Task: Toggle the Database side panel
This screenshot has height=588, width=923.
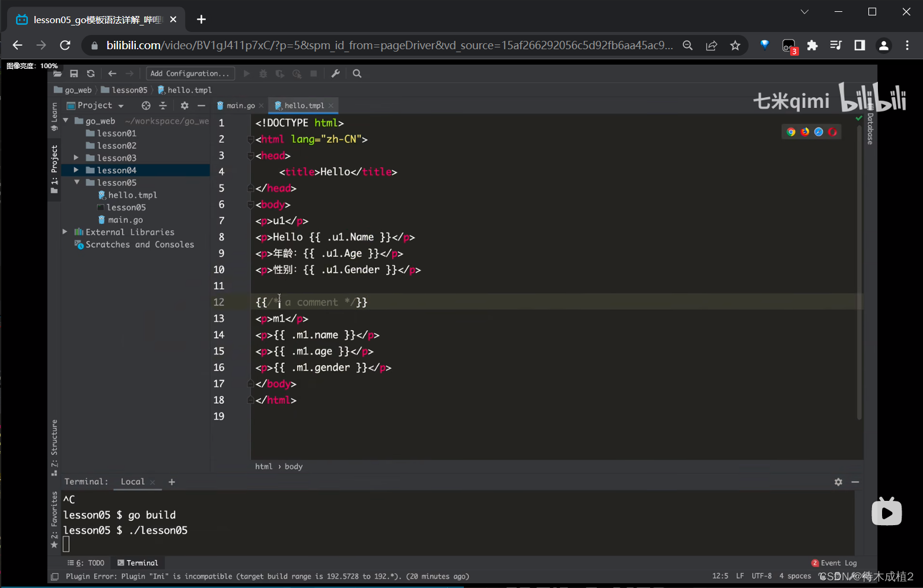Action: [870, 128]
